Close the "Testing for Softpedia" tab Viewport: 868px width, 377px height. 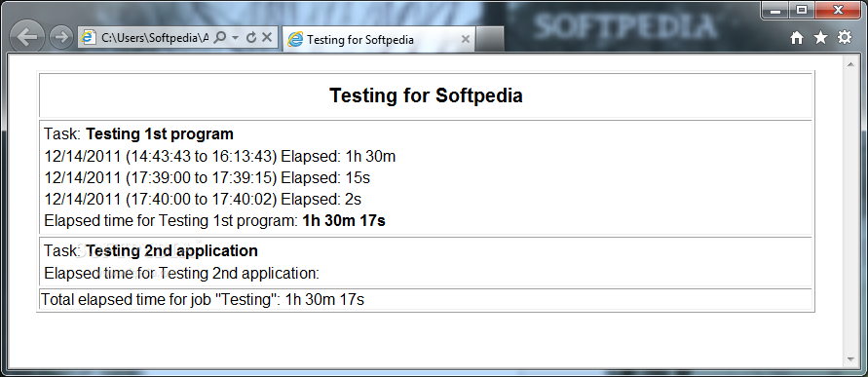coord(466,39)
